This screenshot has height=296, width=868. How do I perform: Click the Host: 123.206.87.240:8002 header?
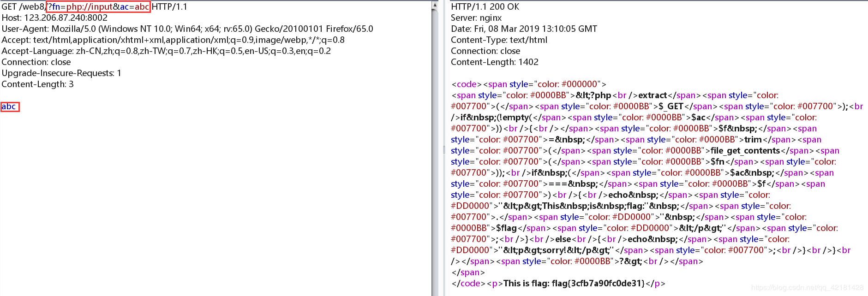54,18
